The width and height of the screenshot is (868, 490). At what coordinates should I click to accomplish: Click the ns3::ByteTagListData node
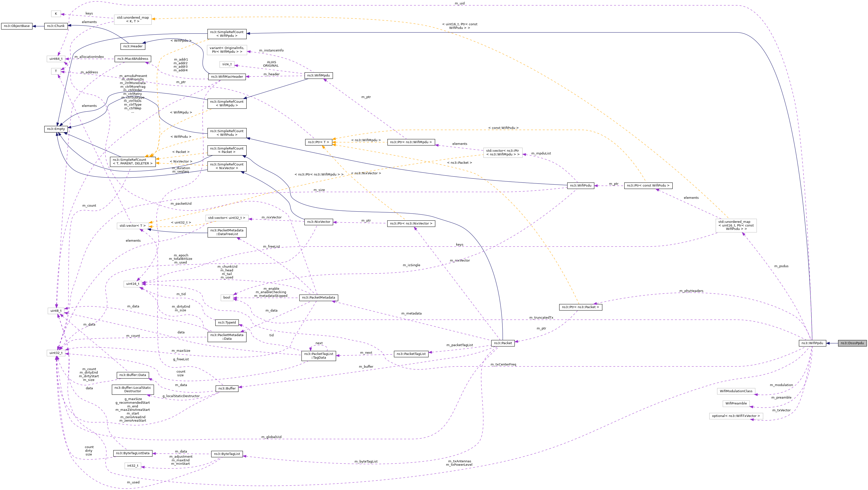[133, 453]
